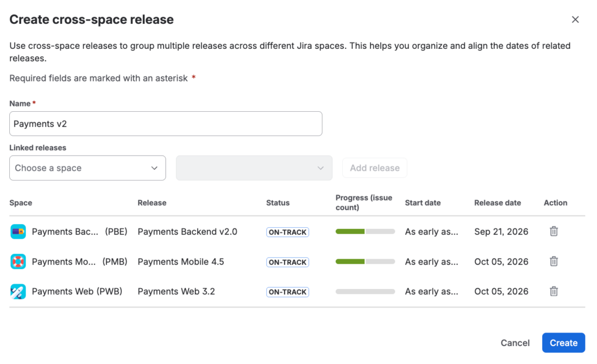The image size is (597, 364).
Task: Click the Payments Web (PWB) space name
Action: (77, 291)
